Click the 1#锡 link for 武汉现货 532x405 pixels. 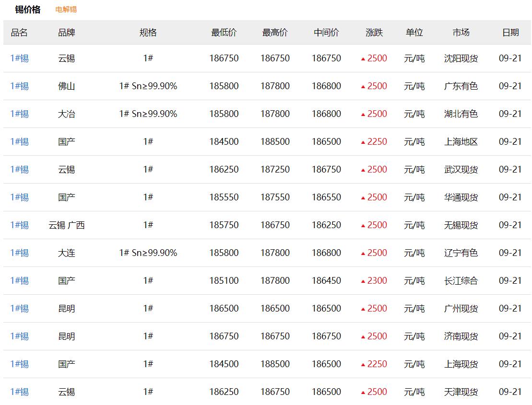point(19,170)
